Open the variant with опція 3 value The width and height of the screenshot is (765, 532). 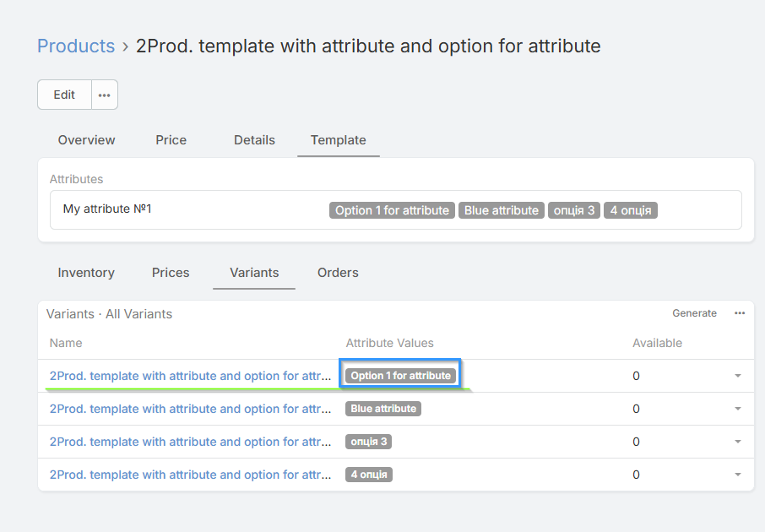tap(190, 442)
